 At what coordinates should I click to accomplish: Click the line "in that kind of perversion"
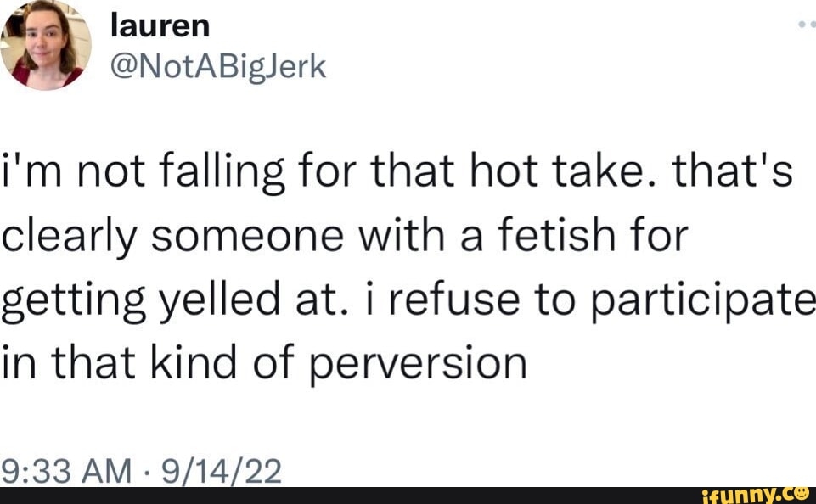tap(264, 362)
